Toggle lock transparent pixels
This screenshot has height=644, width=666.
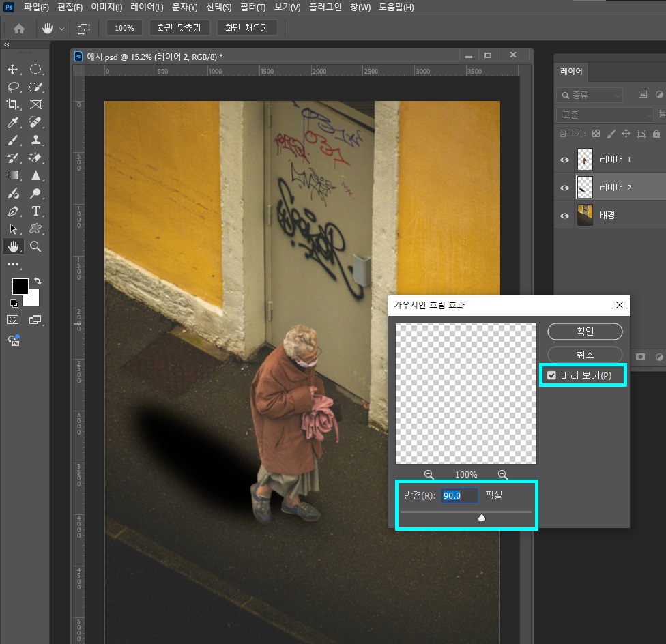pos(596,134)
